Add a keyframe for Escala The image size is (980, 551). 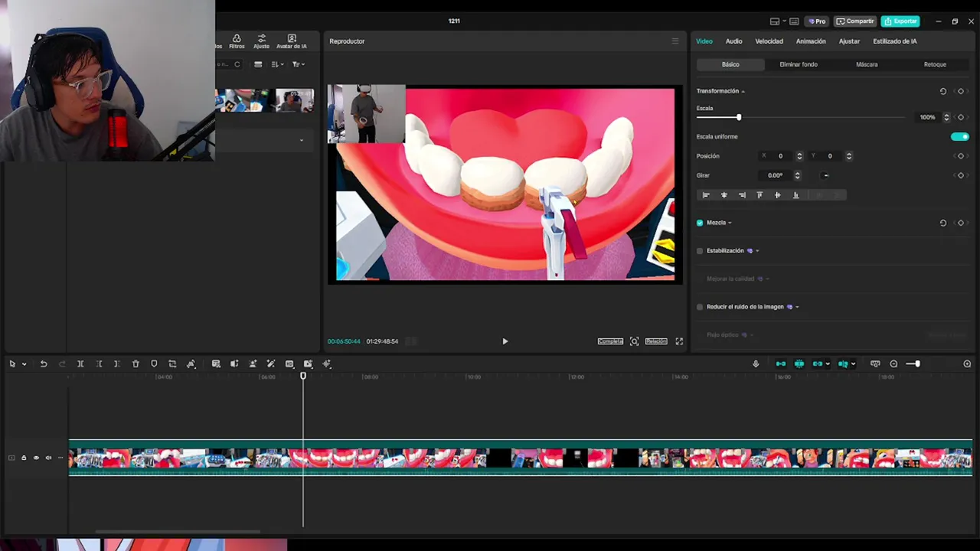[961, 117]
